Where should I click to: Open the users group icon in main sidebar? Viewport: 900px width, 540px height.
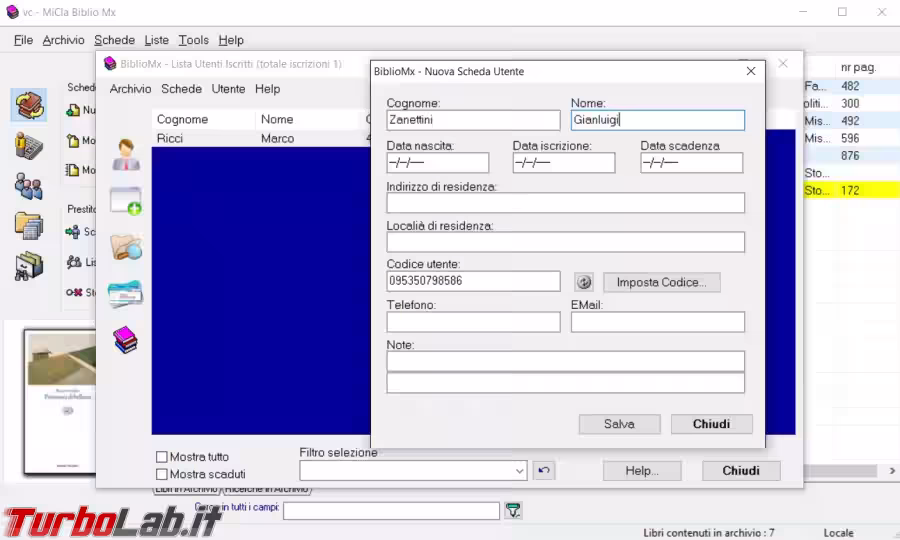pos(28,187)
